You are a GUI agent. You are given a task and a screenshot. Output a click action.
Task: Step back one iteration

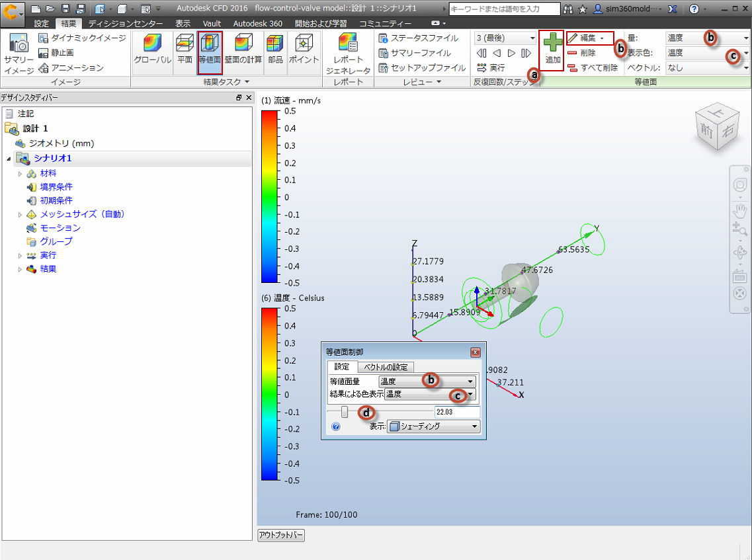pos(497,53)
